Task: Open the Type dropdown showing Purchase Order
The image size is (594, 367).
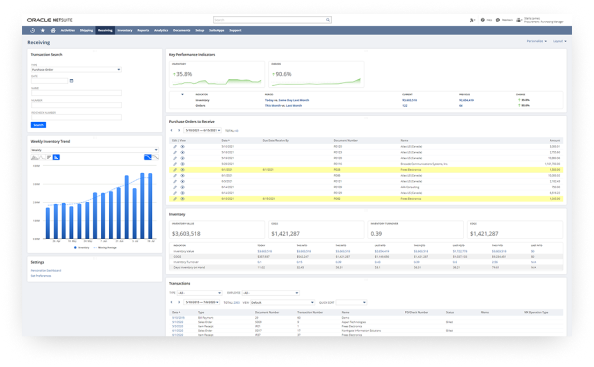Action: point(76,70)
